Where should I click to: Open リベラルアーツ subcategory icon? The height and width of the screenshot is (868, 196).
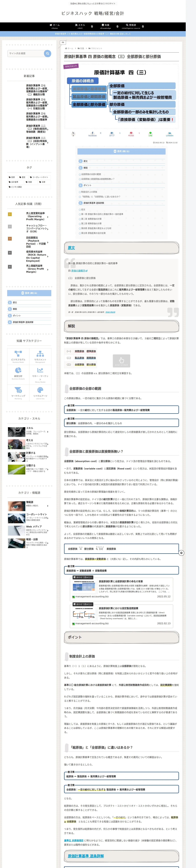point(40,393)
